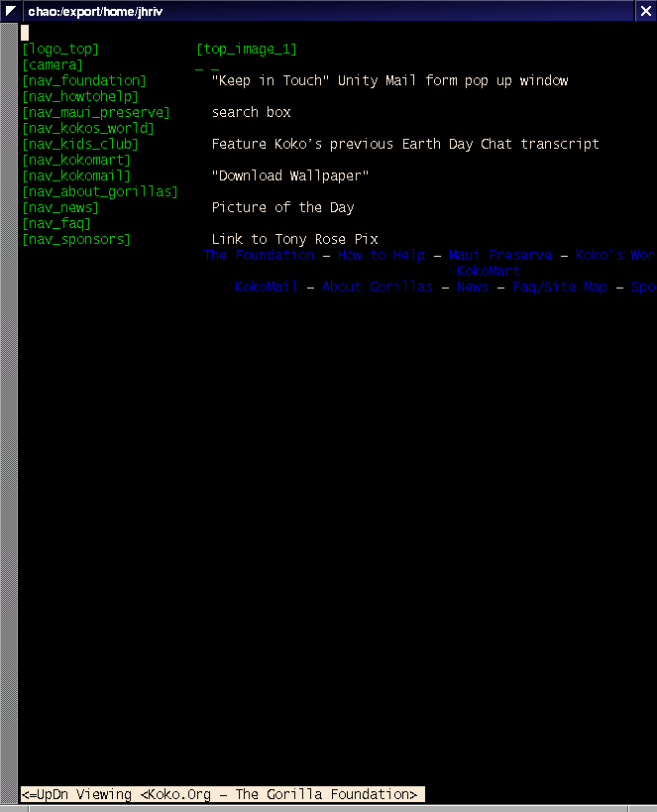
Task: Click the chao:/export/home/jhriv title bar
Action: point(329,11)
